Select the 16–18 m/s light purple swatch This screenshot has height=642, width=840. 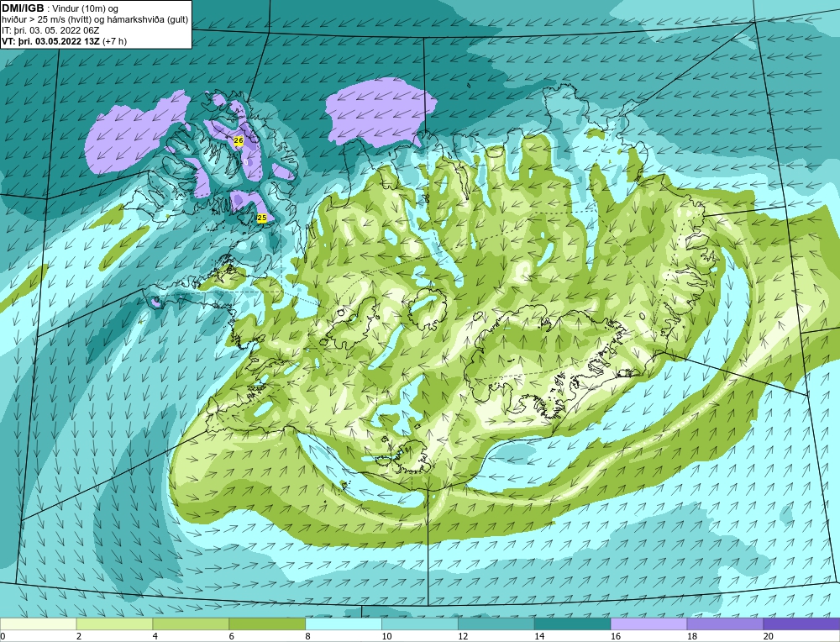[648, 624]
